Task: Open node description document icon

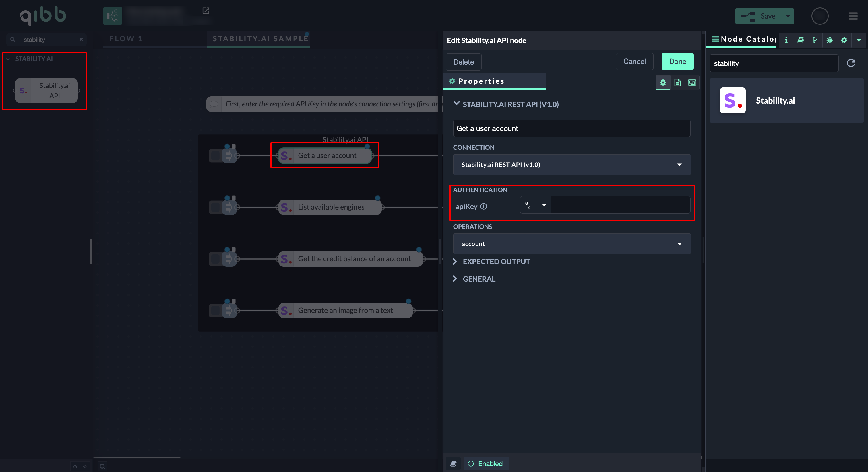Action: 677,83
